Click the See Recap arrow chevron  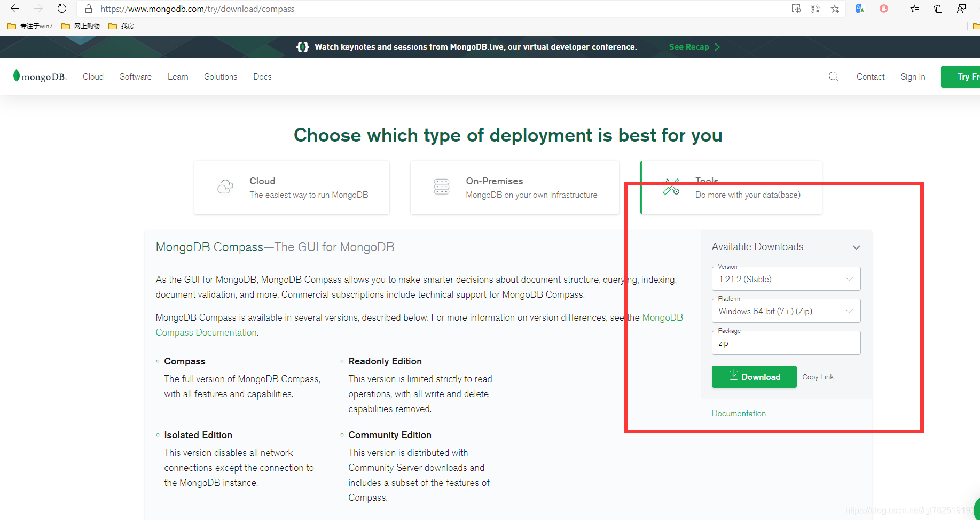pos(717,47)
